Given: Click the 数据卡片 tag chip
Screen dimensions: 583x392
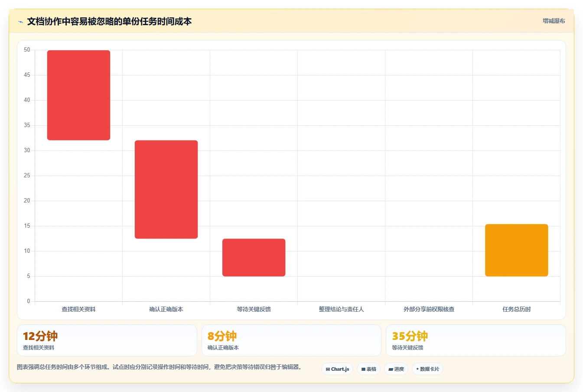Looking at the screenshot, I should point(427,369).
